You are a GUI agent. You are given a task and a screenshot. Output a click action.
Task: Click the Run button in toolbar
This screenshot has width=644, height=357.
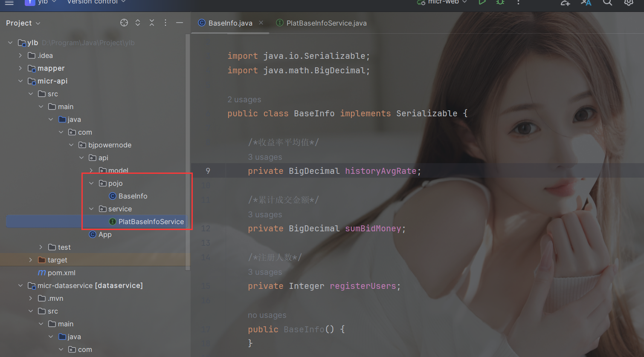coord(482,2)
